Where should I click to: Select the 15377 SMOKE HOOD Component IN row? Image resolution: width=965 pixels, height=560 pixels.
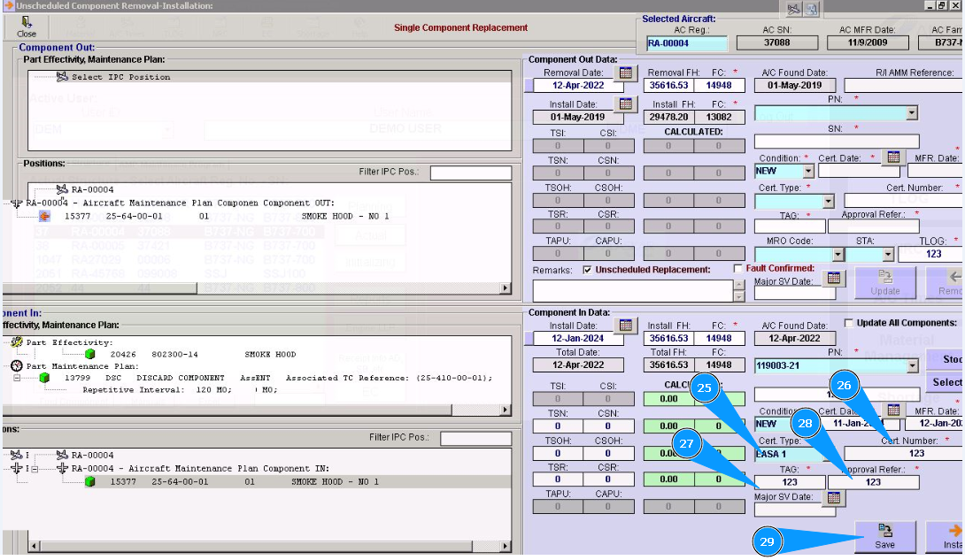(244, 482)
